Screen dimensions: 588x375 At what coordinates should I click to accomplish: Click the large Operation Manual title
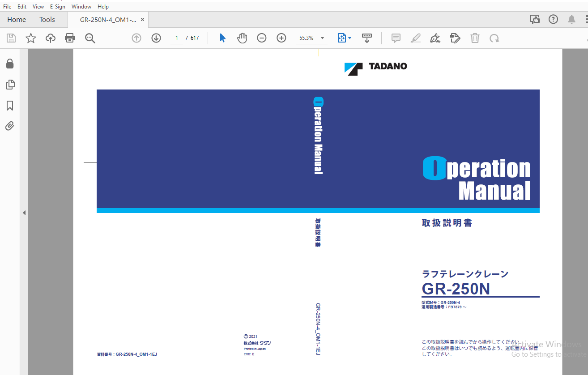coord(477,179)
